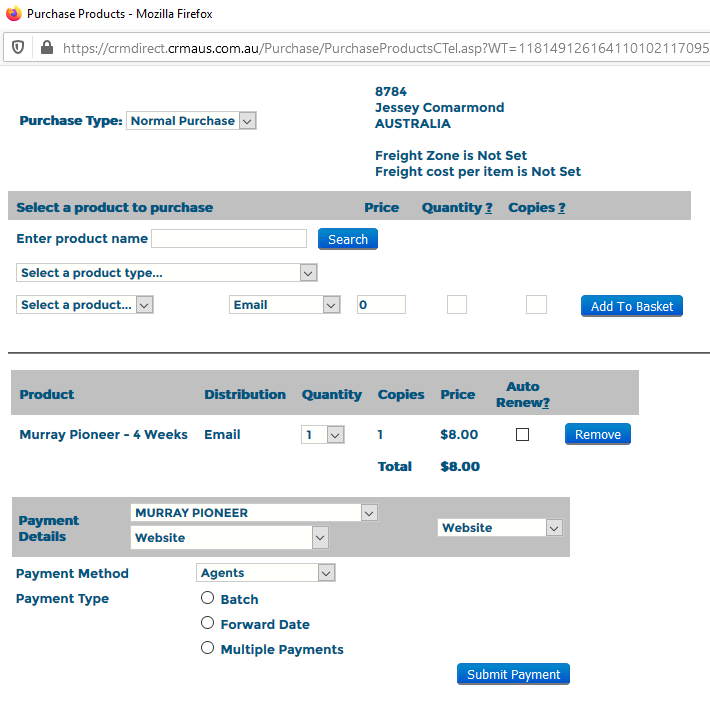Click the empty Copies box
The width and height of the screenshot is (710, 708).
click(x=536, y=305)
